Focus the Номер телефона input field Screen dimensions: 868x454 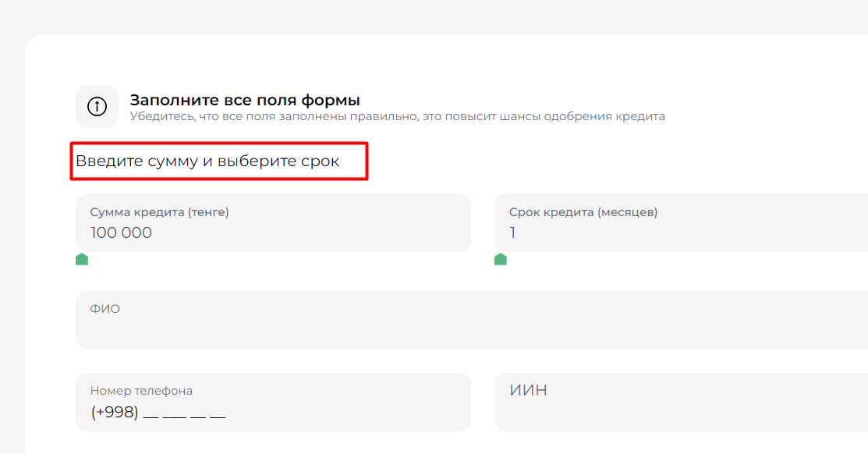point(273,402)
